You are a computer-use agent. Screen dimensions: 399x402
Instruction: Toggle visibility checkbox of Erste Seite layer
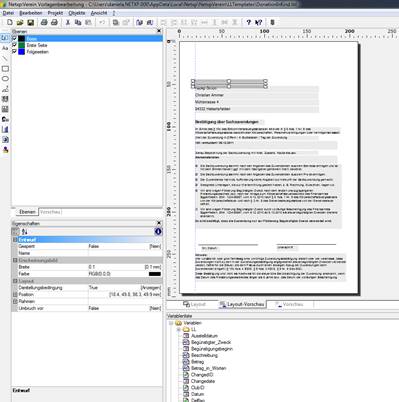pos(14,45)
